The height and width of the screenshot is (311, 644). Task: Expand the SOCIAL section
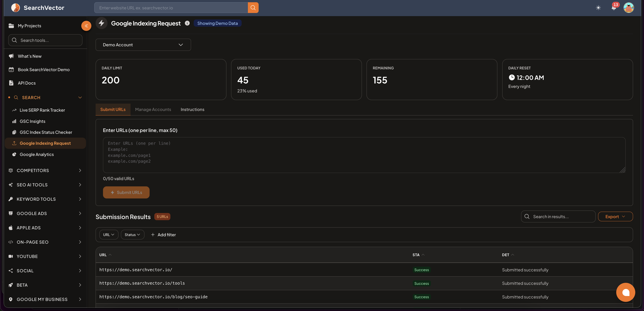pos(80,271)
